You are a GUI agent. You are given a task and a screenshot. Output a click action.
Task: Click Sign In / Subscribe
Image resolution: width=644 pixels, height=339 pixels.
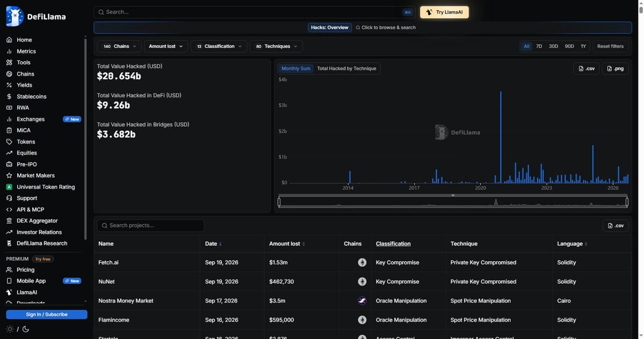click(47, 314)
